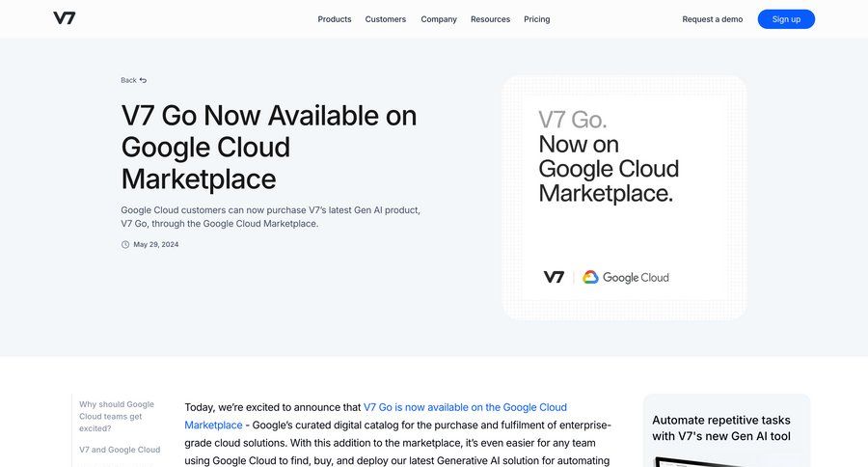Viewport: 868px width, 467px height.
Task: Click the May 29, 2024 date text
Action: point(156,244)
